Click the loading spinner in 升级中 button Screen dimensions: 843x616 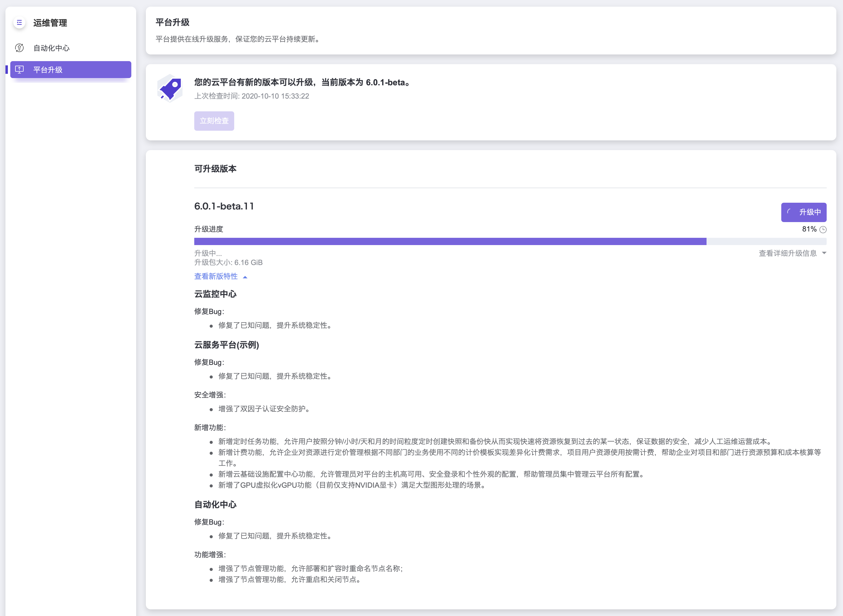pos(789,212)
